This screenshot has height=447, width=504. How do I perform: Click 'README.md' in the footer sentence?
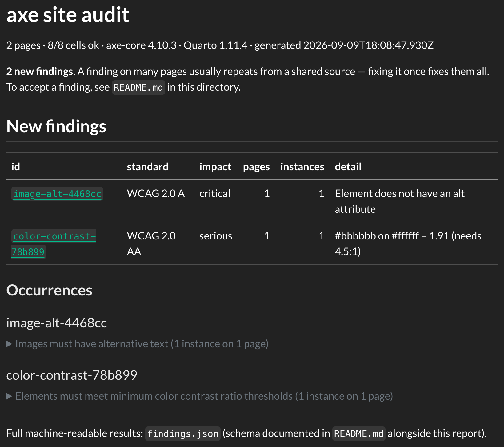[359, 433]
